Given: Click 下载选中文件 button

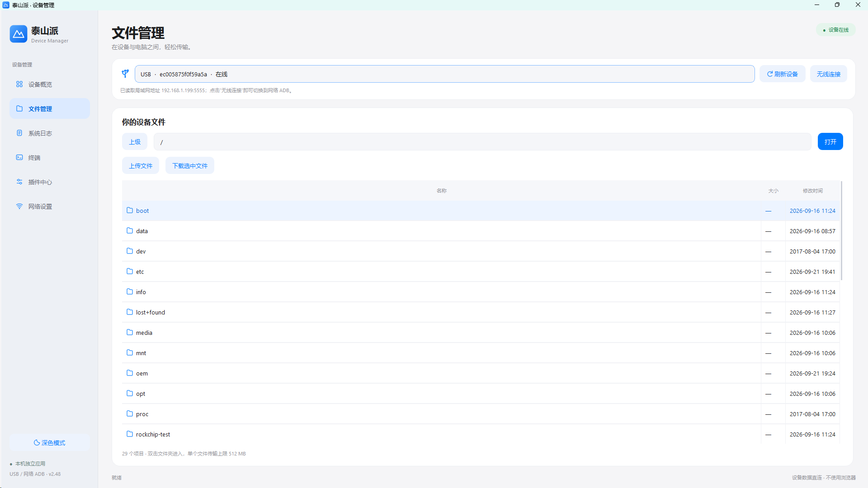Looking at the screenshot, I should coord(190,165).
